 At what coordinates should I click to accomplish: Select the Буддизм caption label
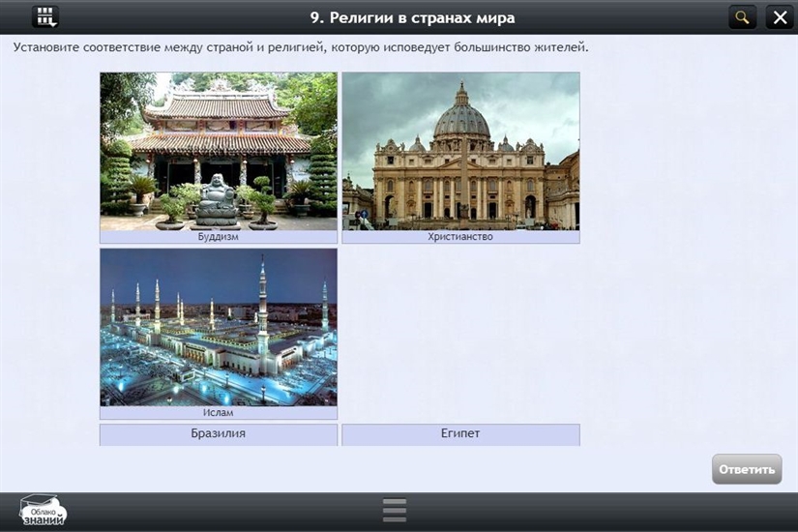click(x=219, y=237)
